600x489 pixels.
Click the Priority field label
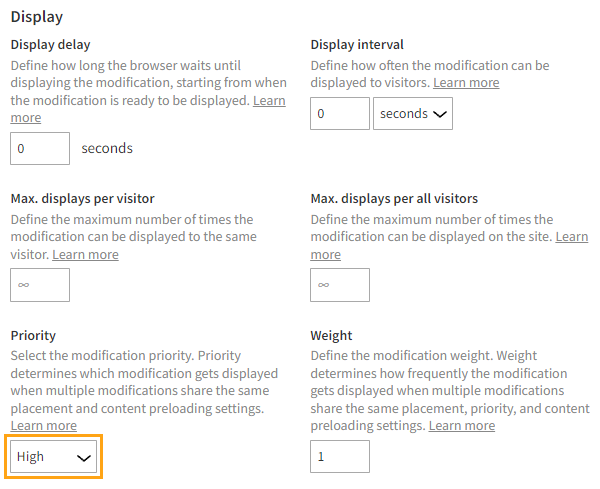(x=33, y=336)
